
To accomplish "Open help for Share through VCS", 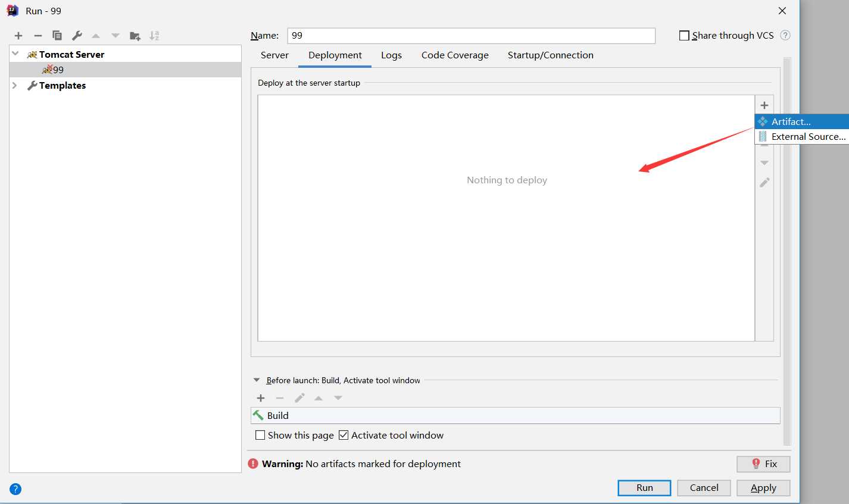I will [785, 35].
